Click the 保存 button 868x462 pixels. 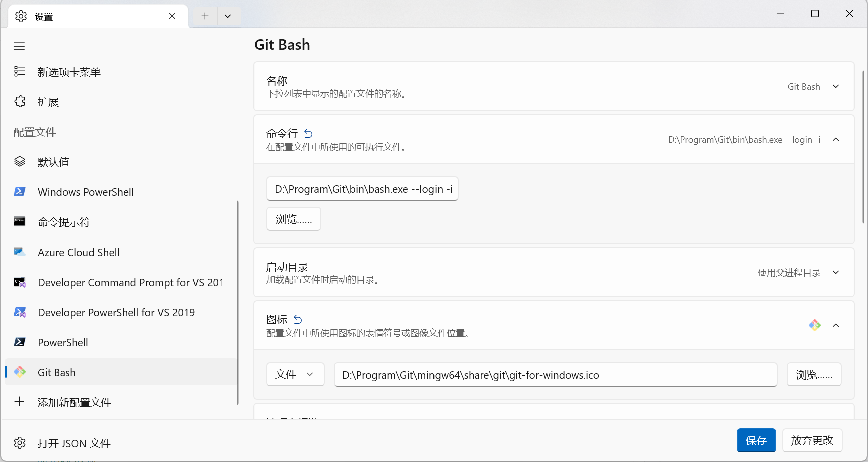point(756,440)
